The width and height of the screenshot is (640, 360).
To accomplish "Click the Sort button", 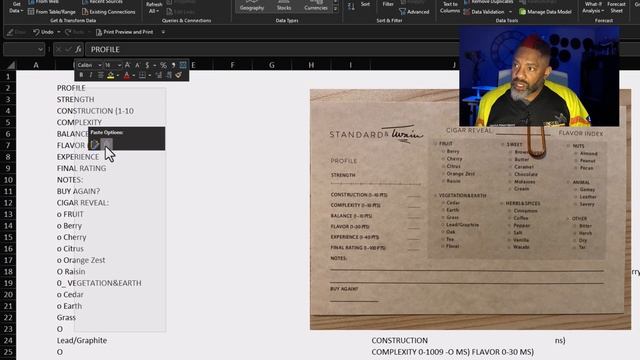I will [365, 4].
